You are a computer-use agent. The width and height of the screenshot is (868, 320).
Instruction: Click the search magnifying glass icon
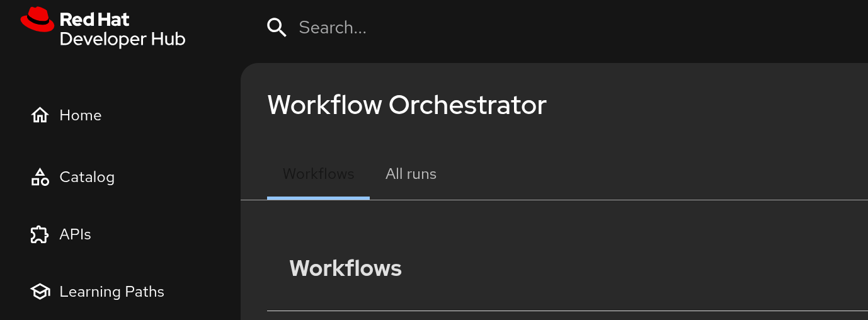[x=277, y=27]
